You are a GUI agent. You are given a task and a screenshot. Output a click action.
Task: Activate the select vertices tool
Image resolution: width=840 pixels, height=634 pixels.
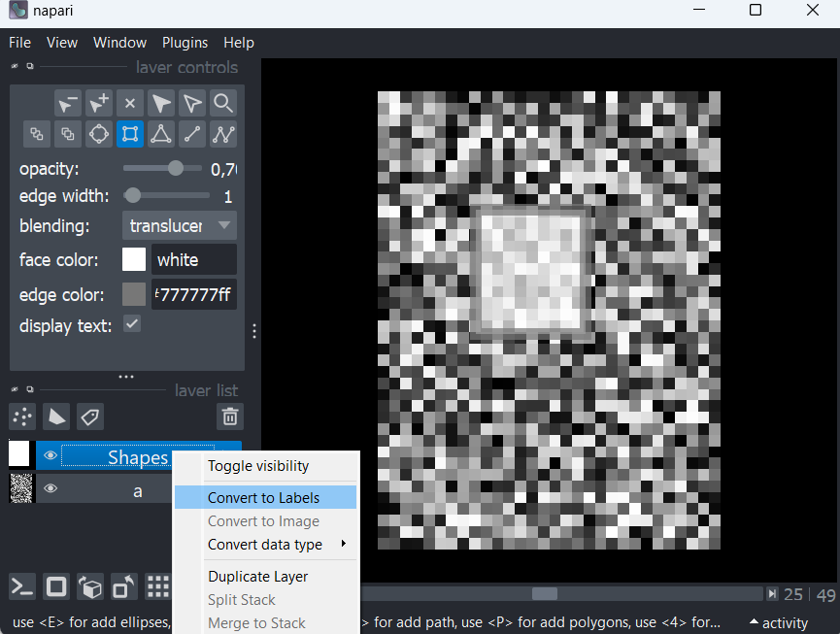tap(191, 103)
